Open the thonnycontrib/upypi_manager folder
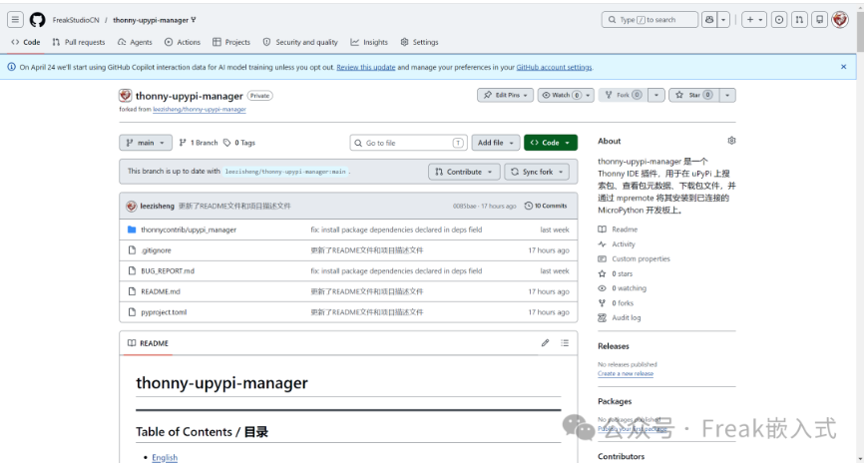 click(x=189, y=230)
